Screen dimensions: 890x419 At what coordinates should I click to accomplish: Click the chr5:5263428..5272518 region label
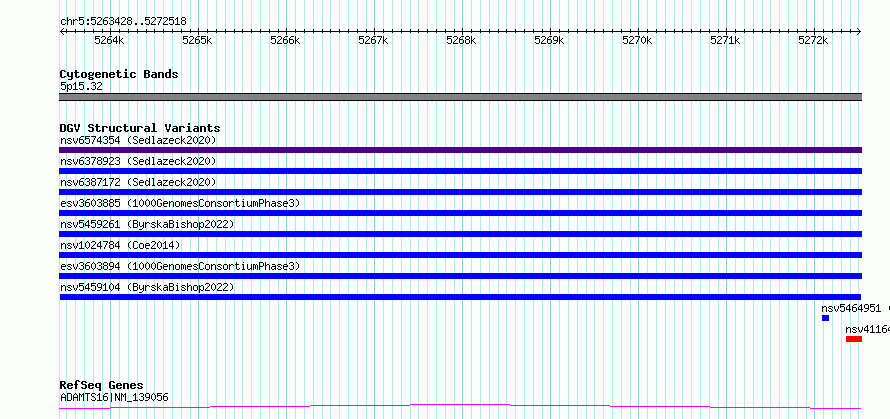pos(123,22)
